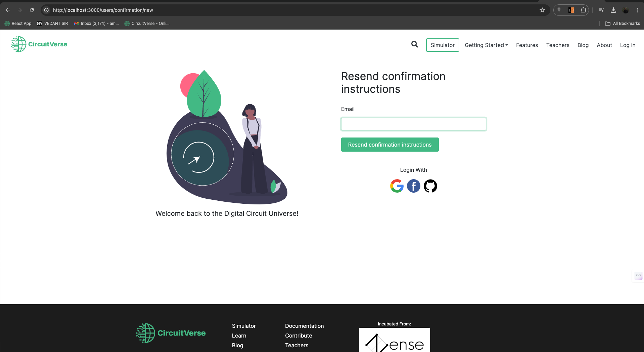Bookmark this page with the star icon
The width and height of the screenshot is (644, 352).
[542, 10]
